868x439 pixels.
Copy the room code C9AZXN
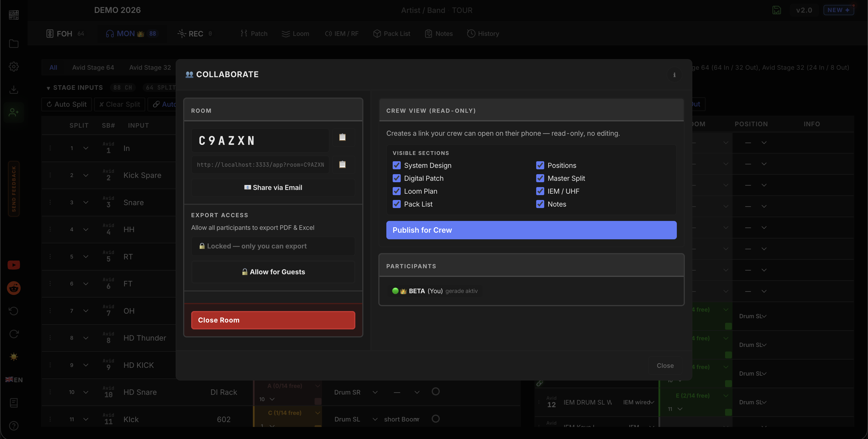[x=342, y=137]
